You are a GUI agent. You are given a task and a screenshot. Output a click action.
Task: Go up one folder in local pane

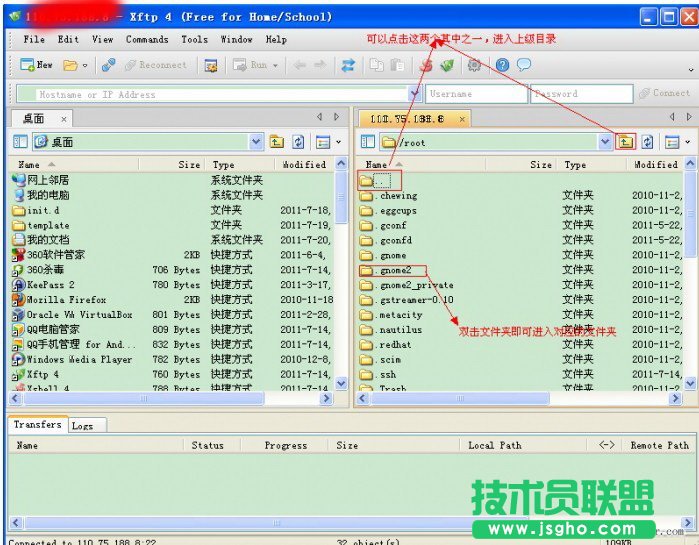(276, 142)
